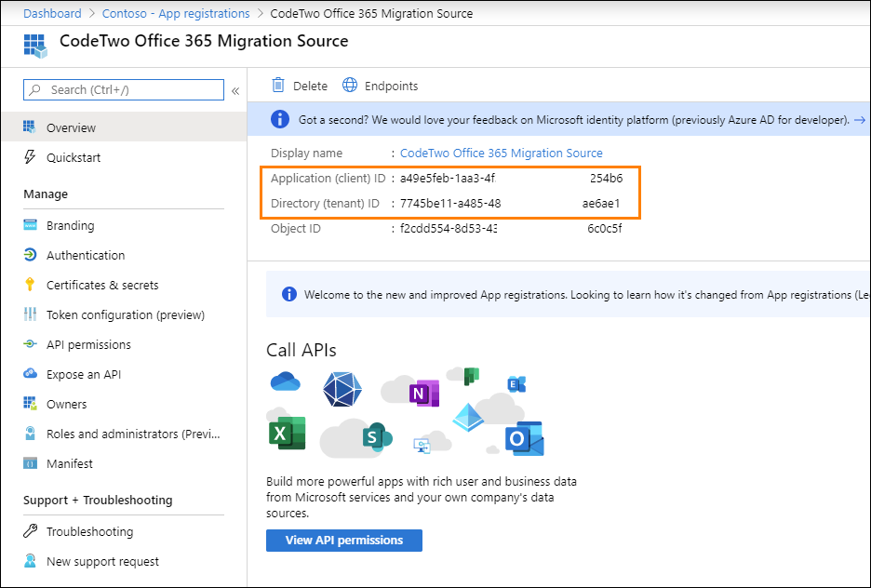Click the Quickstart lightning icon
Screen dimensions: 871x588
click(x=30, y=157)
